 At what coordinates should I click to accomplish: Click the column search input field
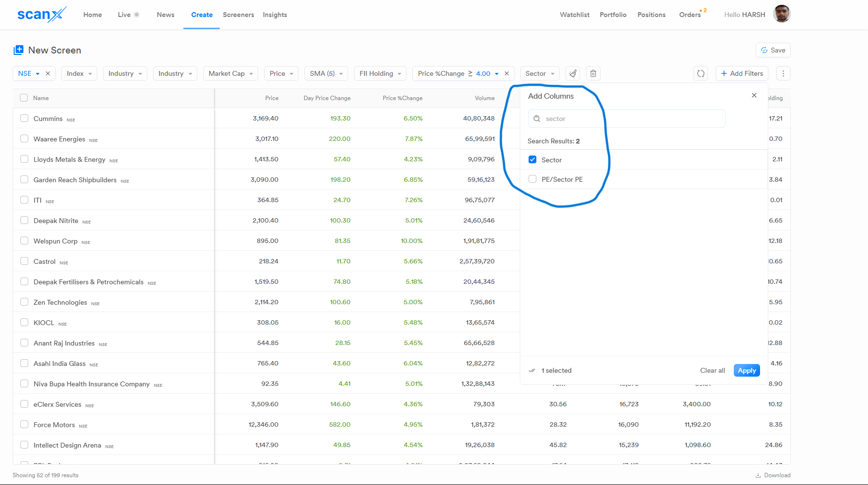[x=626, y=119]
